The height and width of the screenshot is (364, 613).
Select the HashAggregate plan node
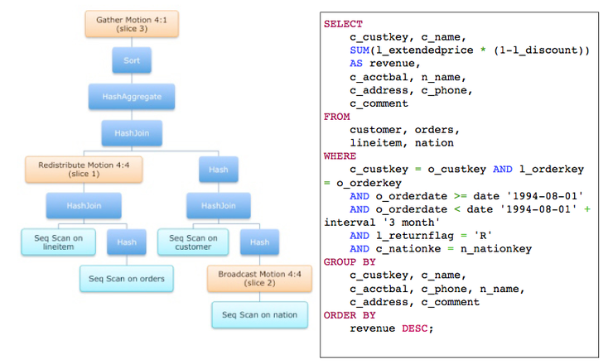coord(132,97)
